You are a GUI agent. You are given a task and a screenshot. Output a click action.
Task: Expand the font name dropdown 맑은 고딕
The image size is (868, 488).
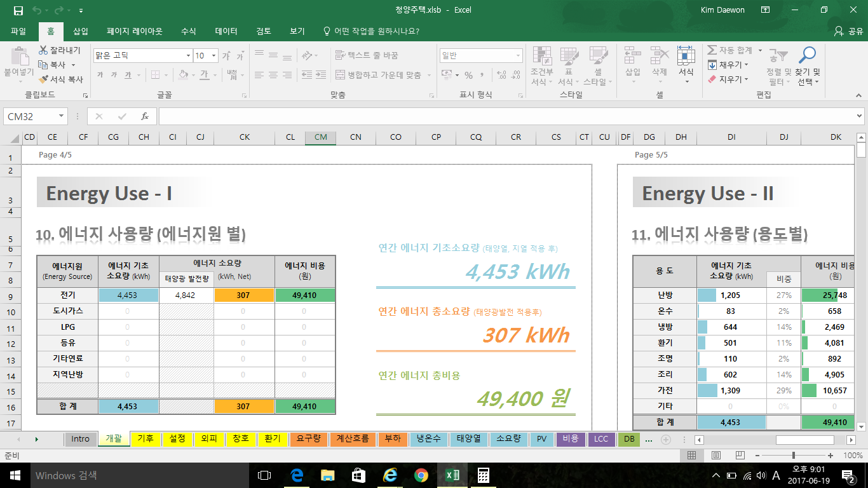point(188,56)
